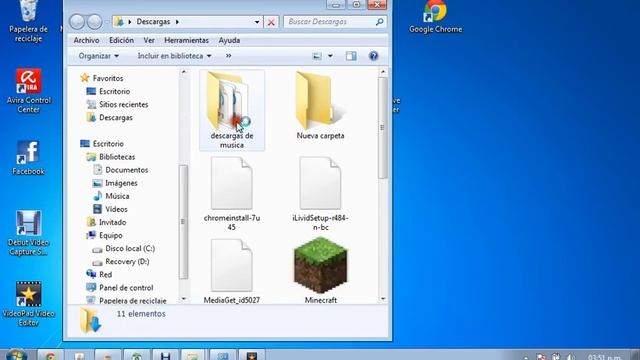Screen dimensions: 640x360
Task: Launch VideoPad Video Editor shortcut
Action: [x=28, y=304]
